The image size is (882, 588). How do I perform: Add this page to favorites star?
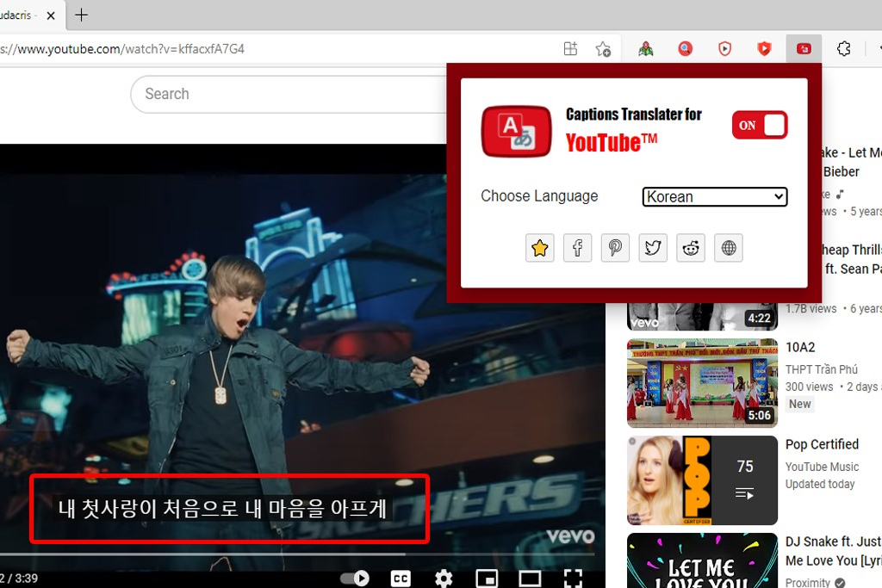pyautogui.click(x=603, y=49)
